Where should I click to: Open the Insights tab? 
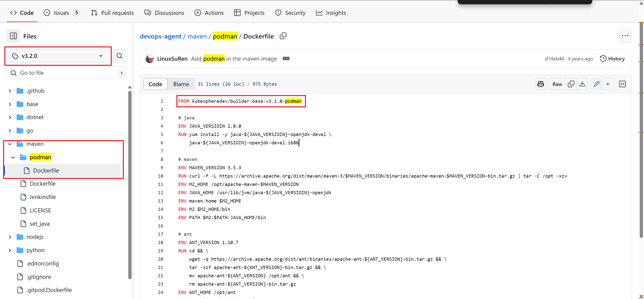click(x=331, y=13)
